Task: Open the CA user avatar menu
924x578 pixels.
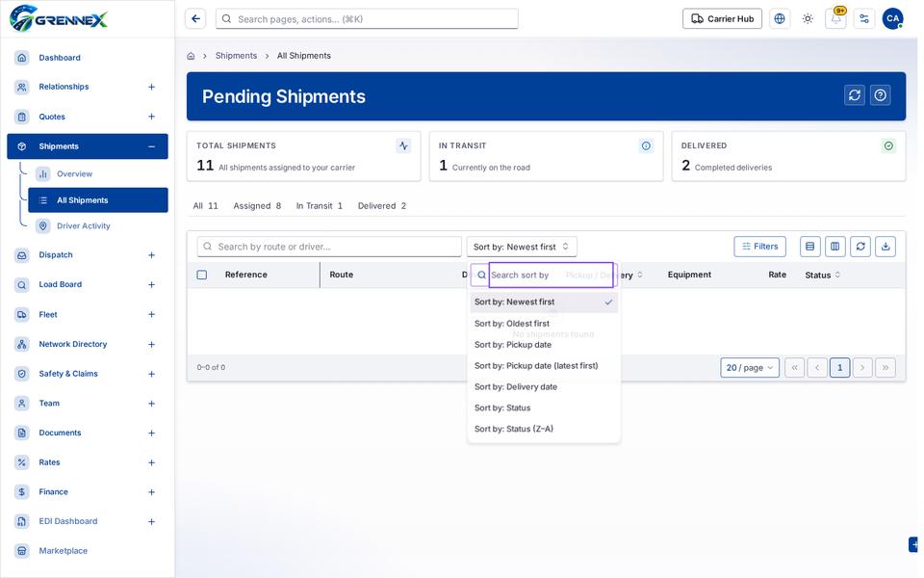Action: click(x=893, y=19)
